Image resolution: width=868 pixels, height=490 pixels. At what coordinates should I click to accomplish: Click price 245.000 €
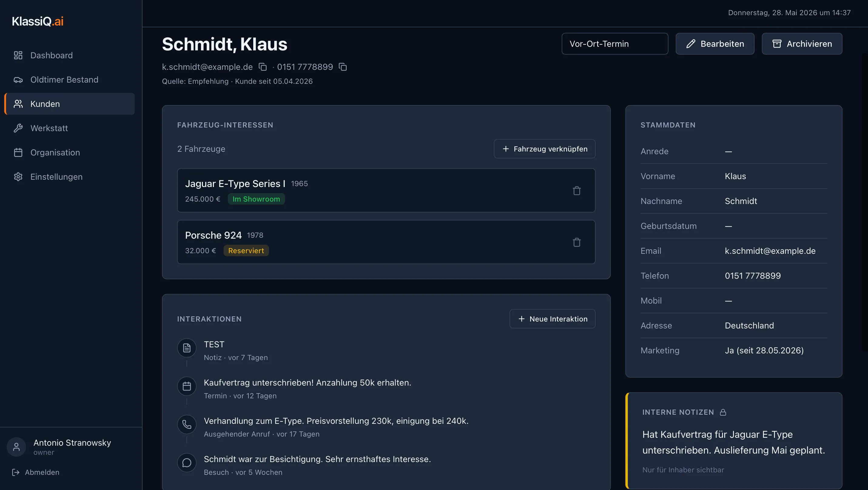[x=203, y=199]
